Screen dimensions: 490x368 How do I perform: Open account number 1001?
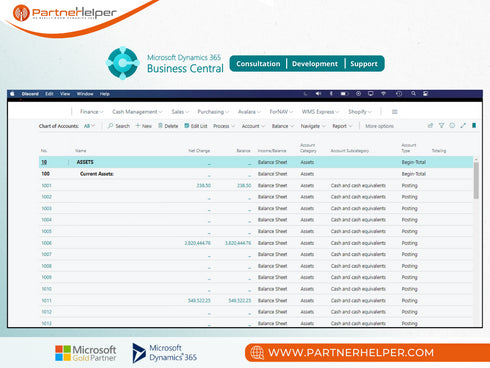click(x=46, y=186)
